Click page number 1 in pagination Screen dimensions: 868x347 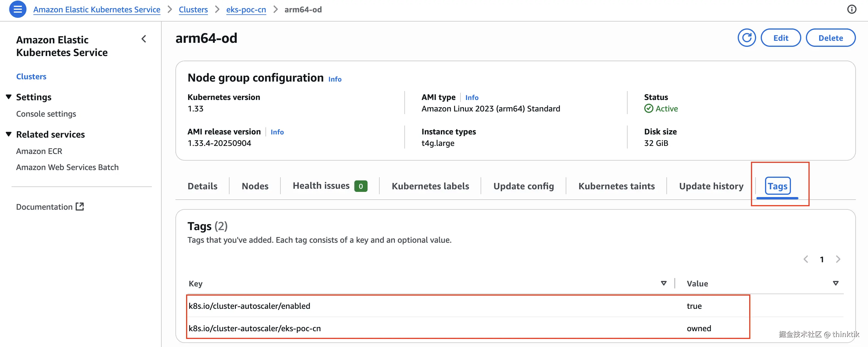822,259
